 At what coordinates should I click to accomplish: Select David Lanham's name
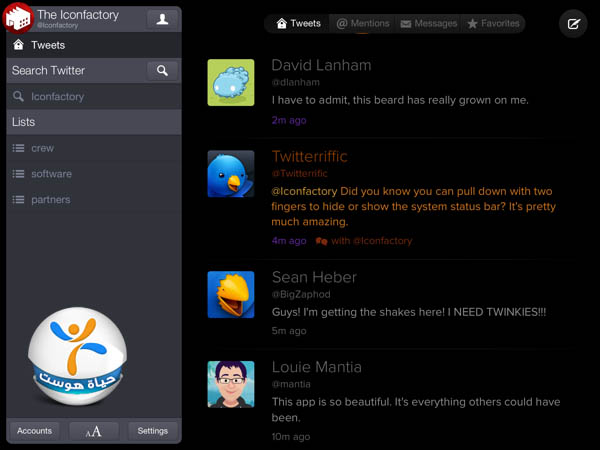pos(321,65)
